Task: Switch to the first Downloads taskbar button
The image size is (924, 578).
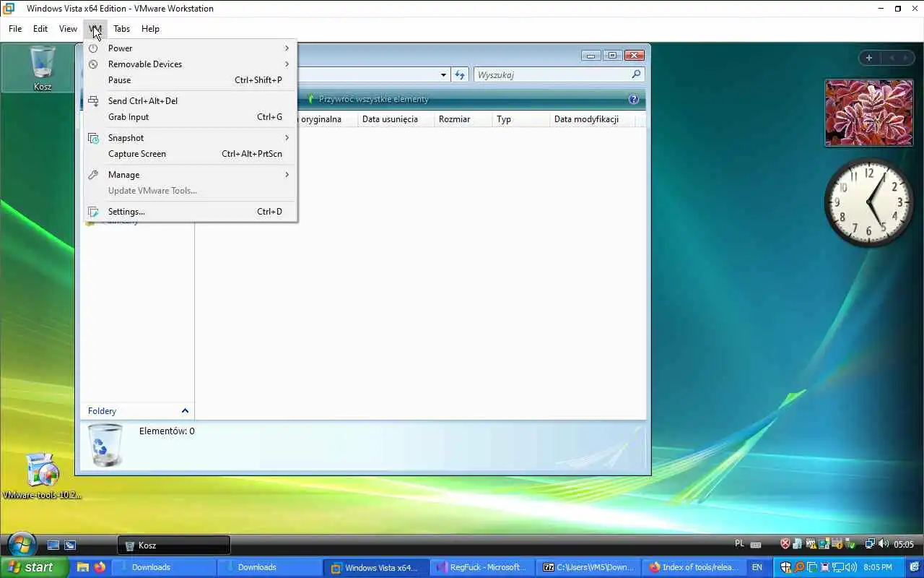Action: (x=163, y=567)
